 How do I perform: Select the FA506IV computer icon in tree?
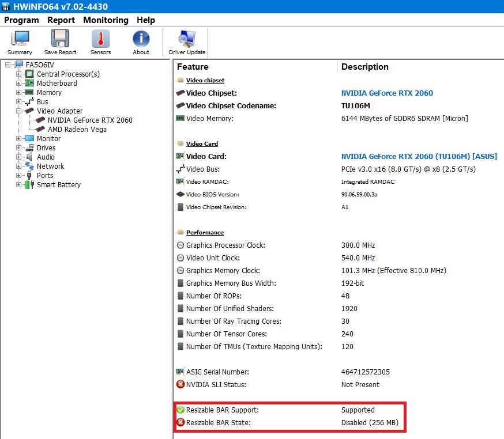pos(19,65)
